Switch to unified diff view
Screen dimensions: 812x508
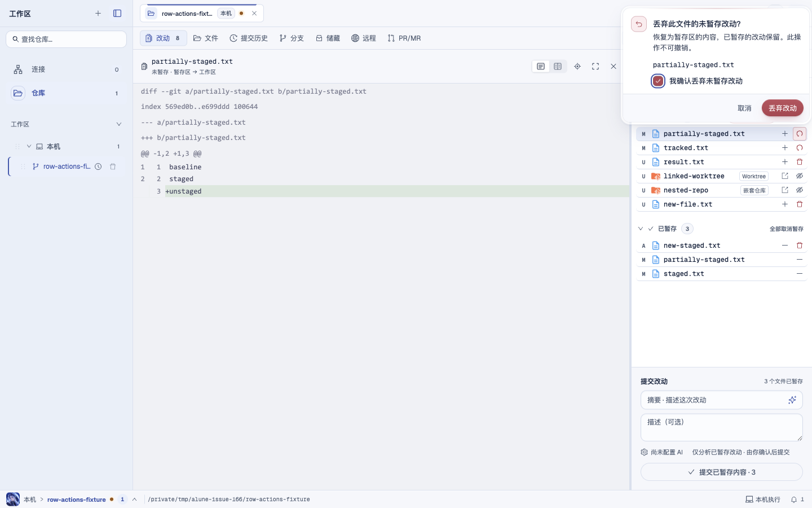[x=541, y=67]
